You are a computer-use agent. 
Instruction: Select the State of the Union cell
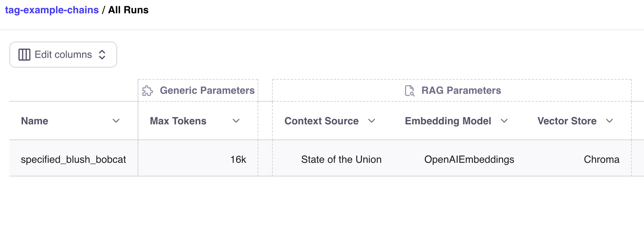(x=341, y=159)
